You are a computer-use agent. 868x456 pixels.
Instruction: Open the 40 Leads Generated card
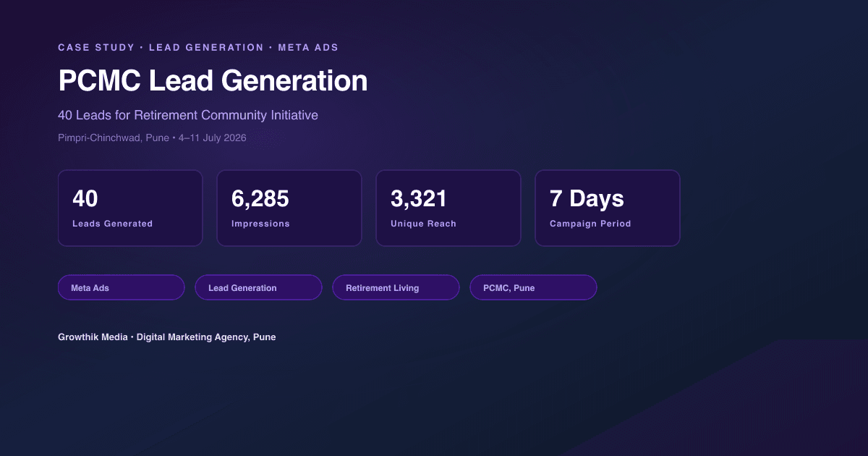coord(130,208)
